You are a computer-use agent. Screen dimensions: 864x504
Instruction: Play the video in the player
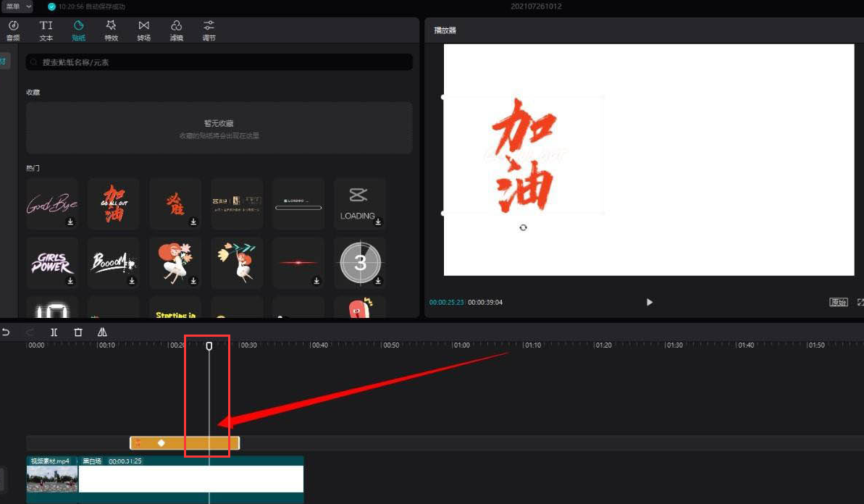[x=650, y=302]
